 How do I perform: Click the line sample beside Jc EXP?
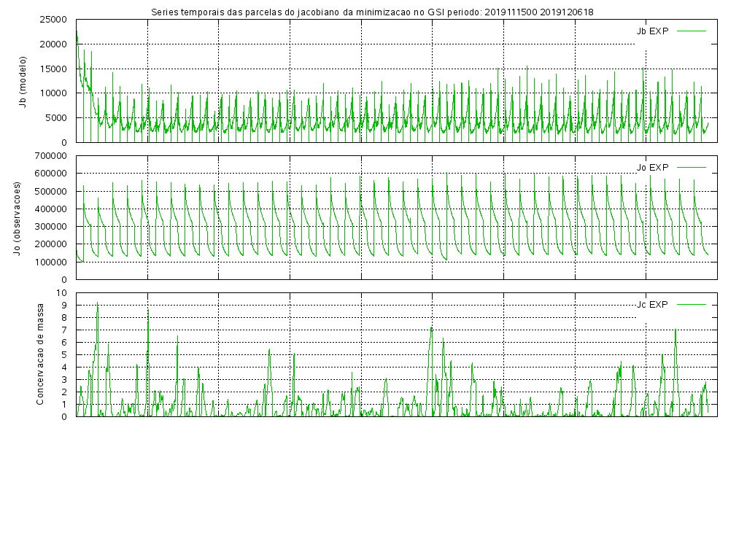coord(692,304)
